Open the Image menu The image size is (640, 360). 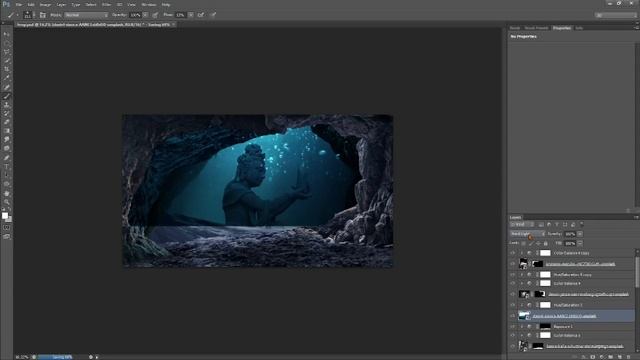45,4
